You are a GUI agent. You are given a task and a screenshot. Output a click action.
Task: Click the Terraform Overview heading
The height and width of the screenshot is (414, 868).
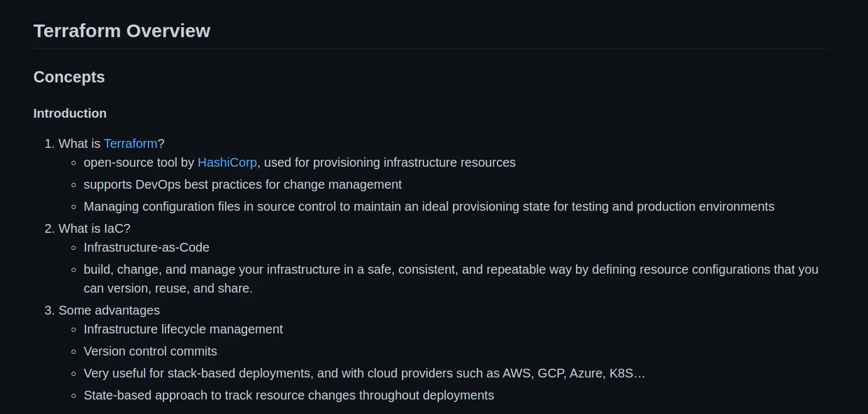121,31
